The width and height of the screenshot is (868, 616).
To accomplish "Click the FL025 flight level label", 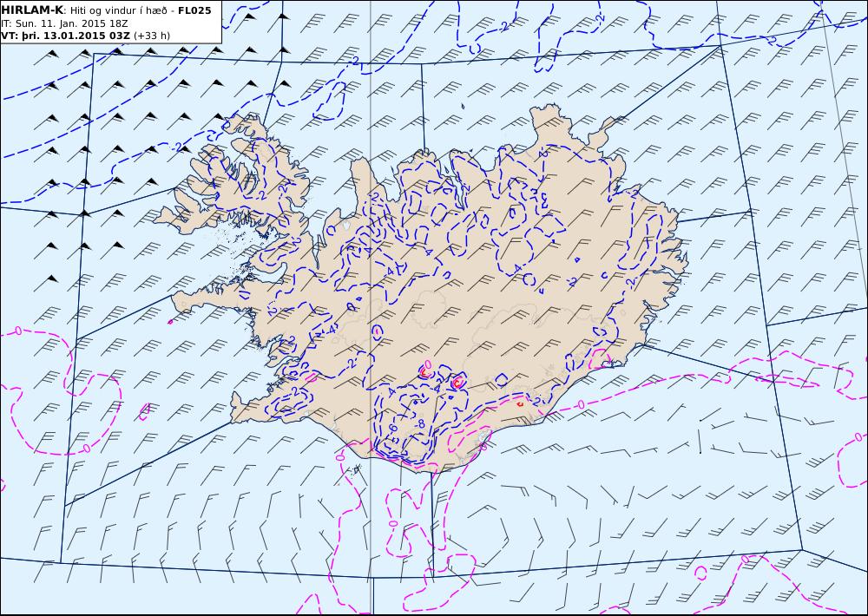I will click(x=194, y=10).
